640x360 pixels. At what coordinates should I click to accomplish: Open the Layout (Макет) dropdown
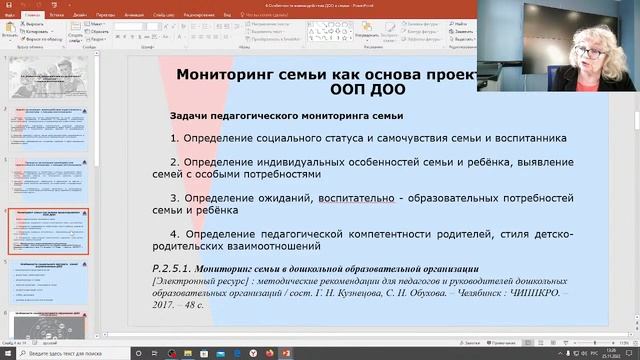point(95,24)
